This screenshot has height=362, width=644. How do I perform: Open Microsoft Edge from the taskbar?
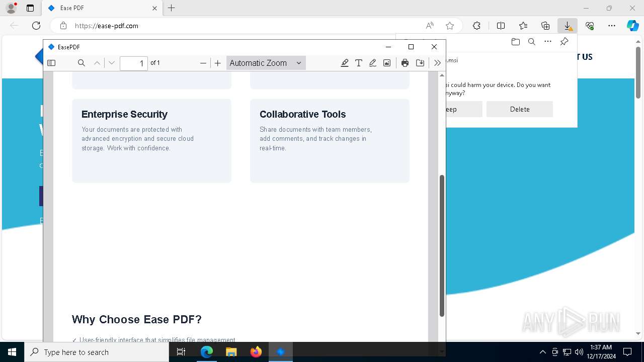[207, 352]
